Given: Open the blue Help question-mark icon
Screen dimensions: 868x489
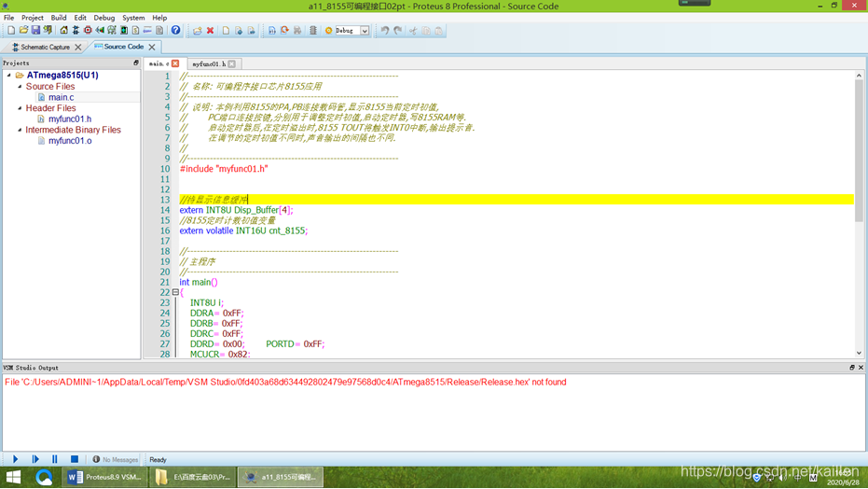Looking at the screenshot, I should coord(175,31).
